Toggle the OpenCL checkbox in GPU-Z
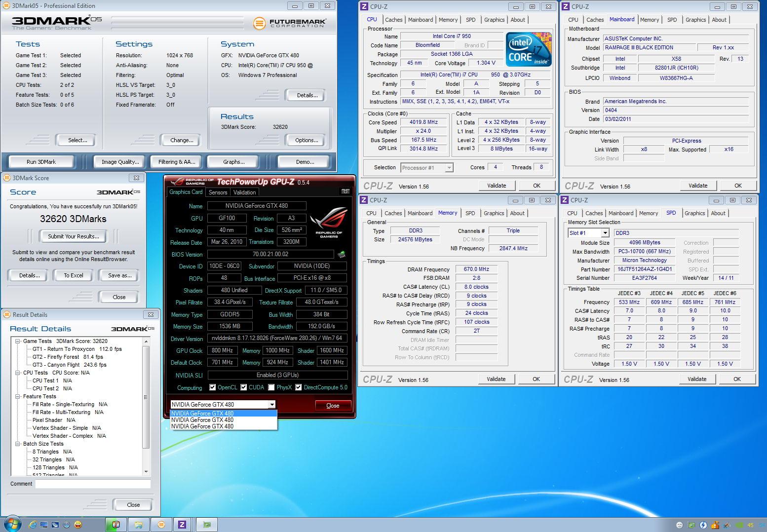This screenshot has height=532, width=767. pyautogui.click(x=213, y=387)
